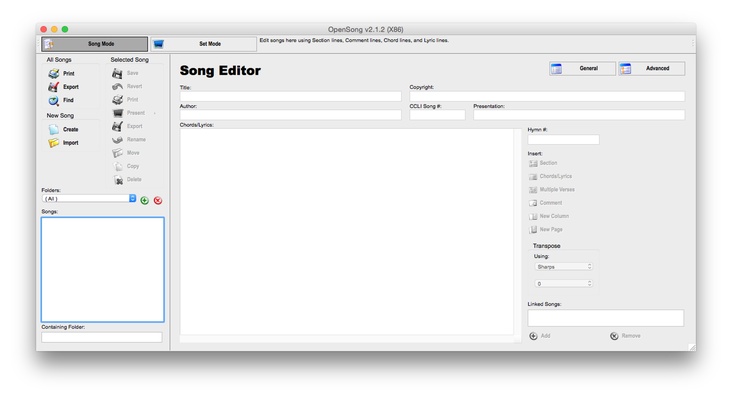Remove a linked song
The width and height of the screenshot is (732, 400).
click(x=625, y=336)
